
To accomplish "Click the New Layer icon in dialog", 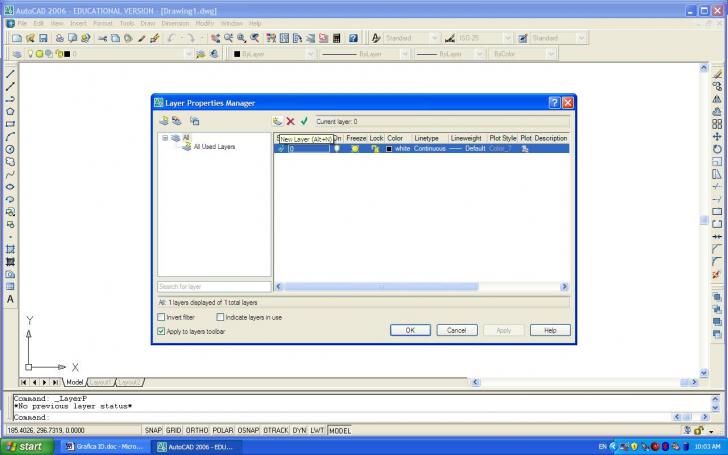I will pos(278,121).
